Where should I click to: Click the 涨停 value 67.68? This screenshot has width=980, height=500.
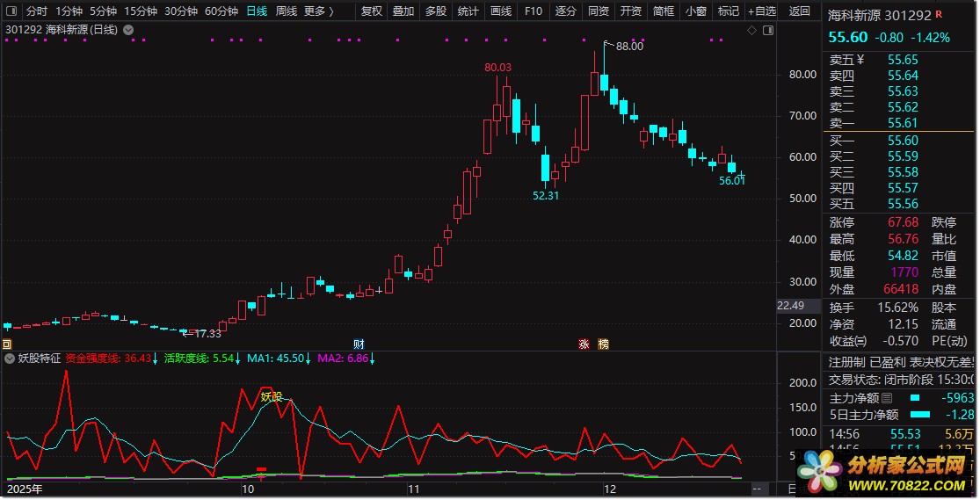pos(904,222)
